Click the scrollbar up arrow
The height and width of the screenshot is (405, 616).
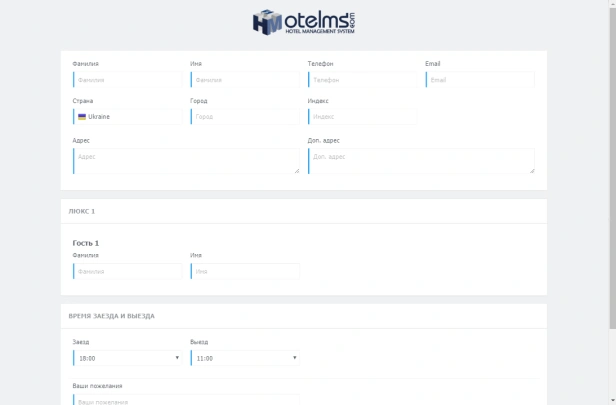click(611, 5)
